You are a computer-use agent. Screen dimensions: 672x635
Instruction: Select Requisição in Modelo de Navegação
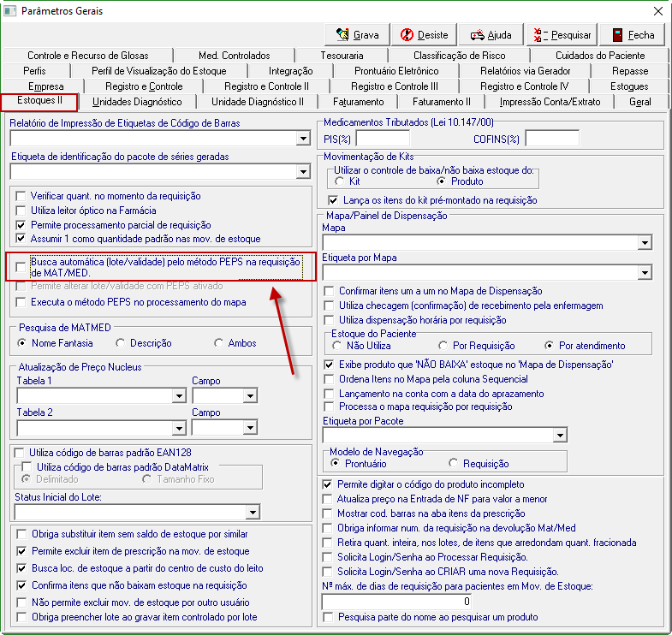454,463
